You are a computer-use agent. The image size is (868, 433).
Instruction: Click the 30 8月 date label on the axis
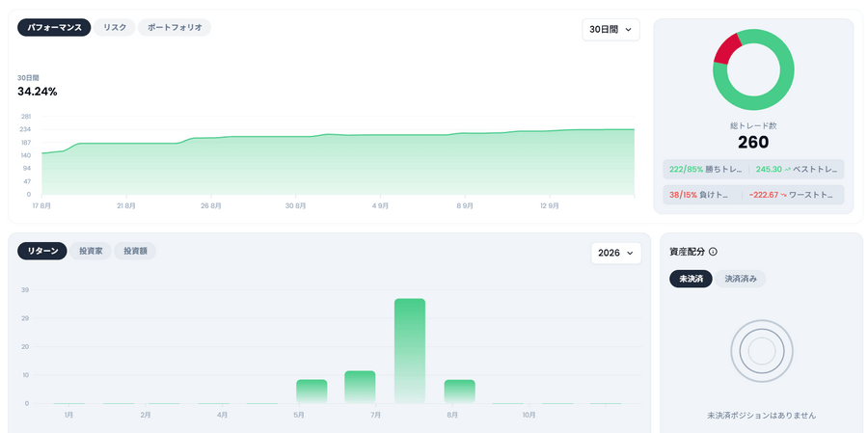click(x=296, y=205)
